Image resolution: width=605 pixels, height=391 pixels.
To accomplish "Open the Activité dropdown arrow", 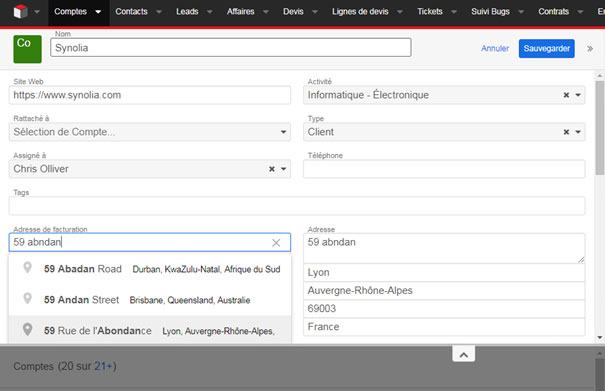I will tap(578, 95).
